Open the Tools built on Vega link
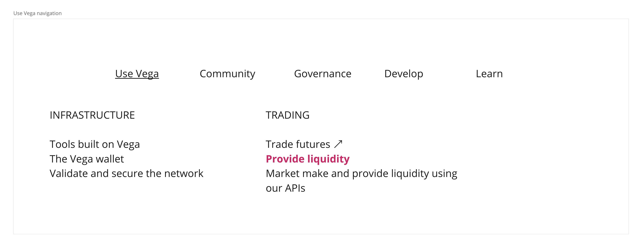The image size is (644, 252). click(x=95, y=144)
